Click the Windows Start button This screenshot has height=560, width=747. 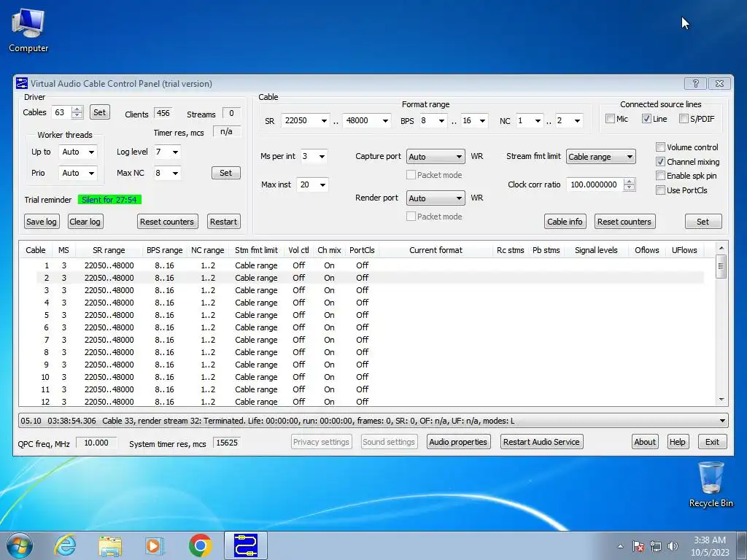coord(20,545)
